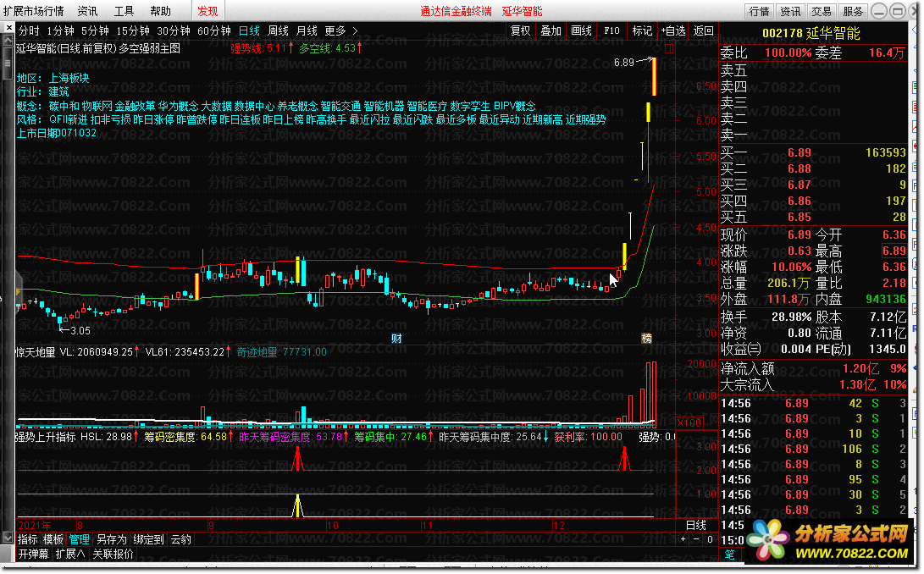Click 另存为 to save template

(112, 539)
